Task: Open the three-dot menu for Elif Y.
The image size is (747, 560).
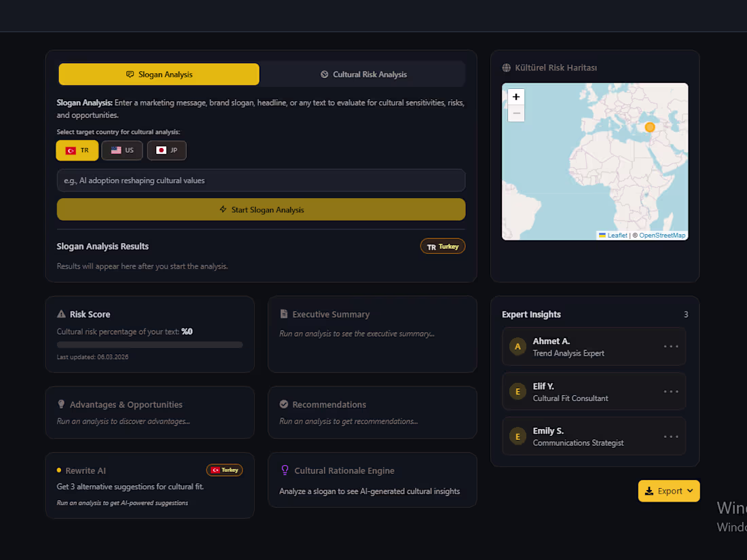Action: coord(671,392)
